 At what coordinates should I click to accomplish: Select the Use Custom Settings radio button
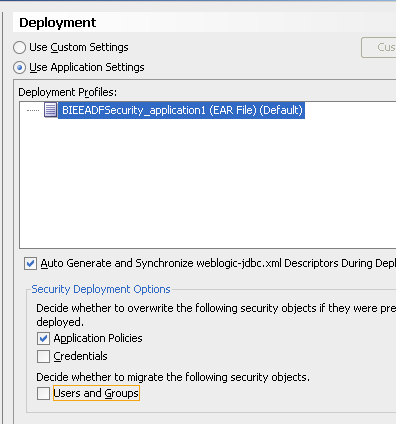(x=19, y=47)
